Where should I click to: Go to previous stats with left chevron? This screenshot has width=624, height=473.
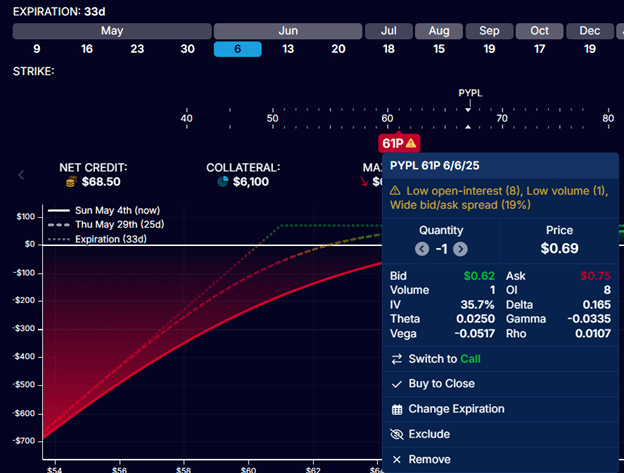(x=21, y=175)
